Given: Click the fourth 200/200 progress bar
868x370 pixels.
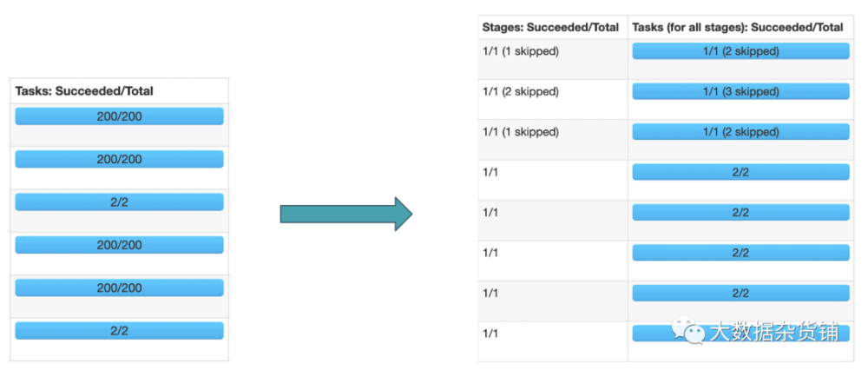Looking at the screenshot, I should coord(119,288).
